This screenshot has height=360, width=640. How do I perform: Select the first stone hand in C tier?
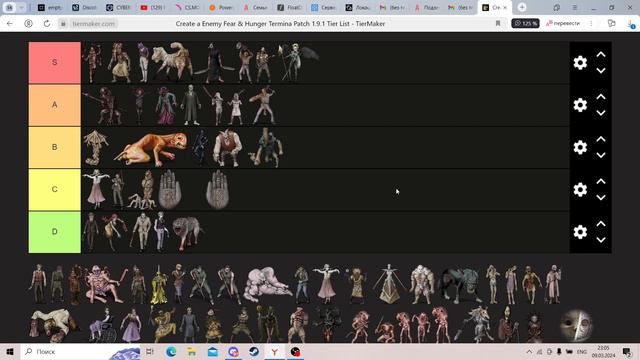tap(170, 190)
